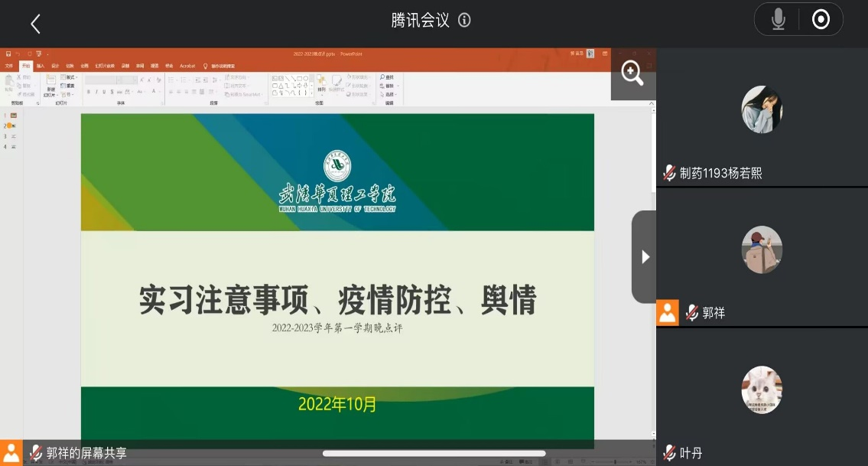This screenshot has height=466, width=868.
Task: Collapse participant panel with white arrow
Action: click(x=645, y=256)
